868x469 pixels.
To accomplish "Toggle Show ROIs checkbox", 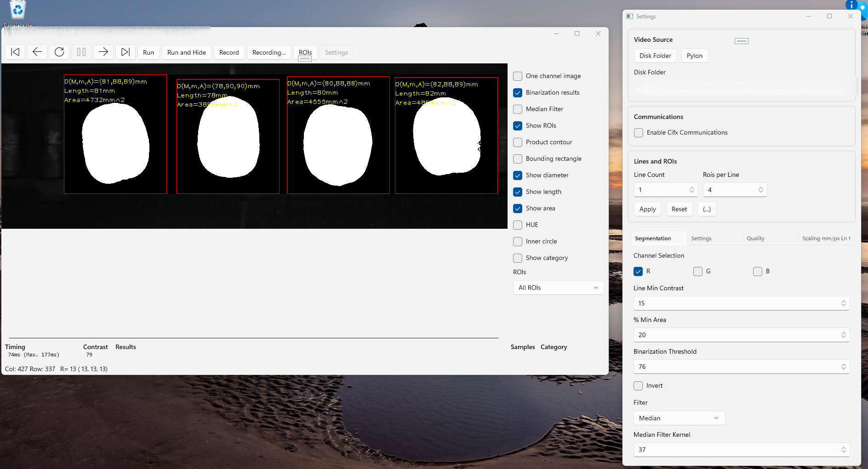I will [518, 125].
